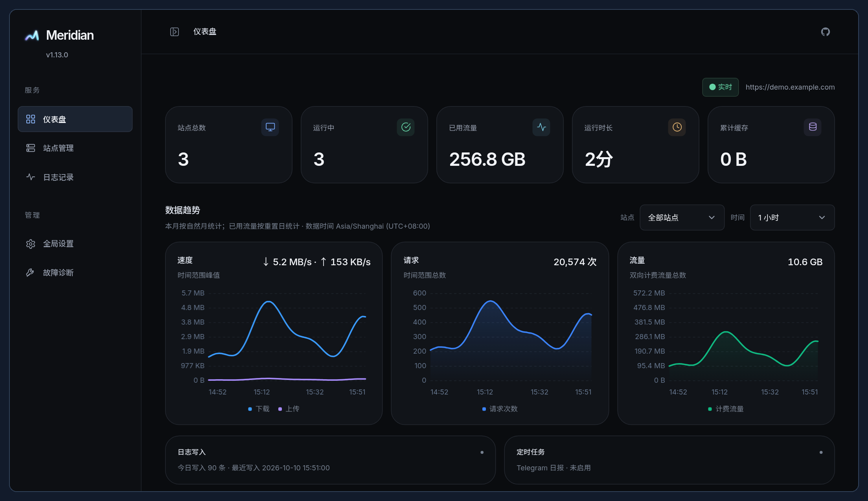Viewport: 868px width, 501px height.
Task: Open 全局设置 in the sidebar
Action: pos(75,244)
